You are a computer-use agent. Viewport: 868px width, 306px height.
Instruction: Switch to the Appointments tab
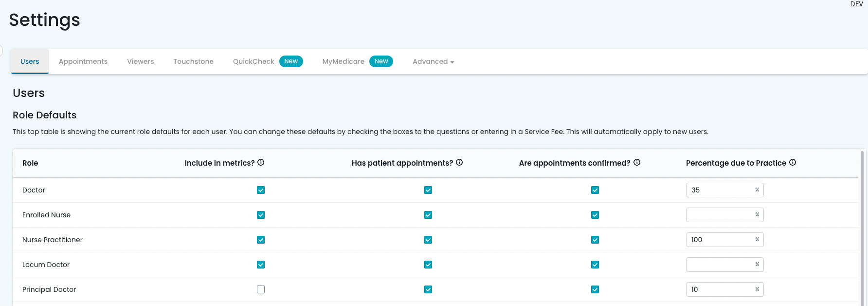[x=83, y=62]
